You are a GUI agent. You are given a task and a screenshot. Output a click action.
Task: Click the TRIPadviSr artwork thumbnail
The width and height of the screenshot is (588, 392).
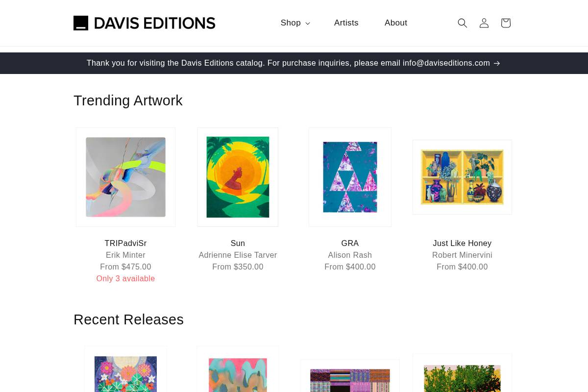[125, 177]
